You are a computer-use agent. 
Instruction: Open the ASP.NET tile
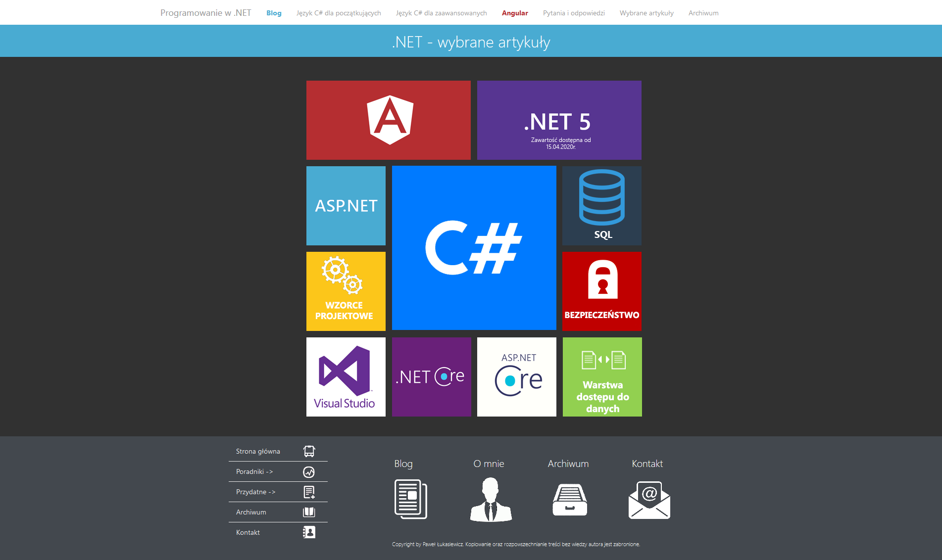346,206
